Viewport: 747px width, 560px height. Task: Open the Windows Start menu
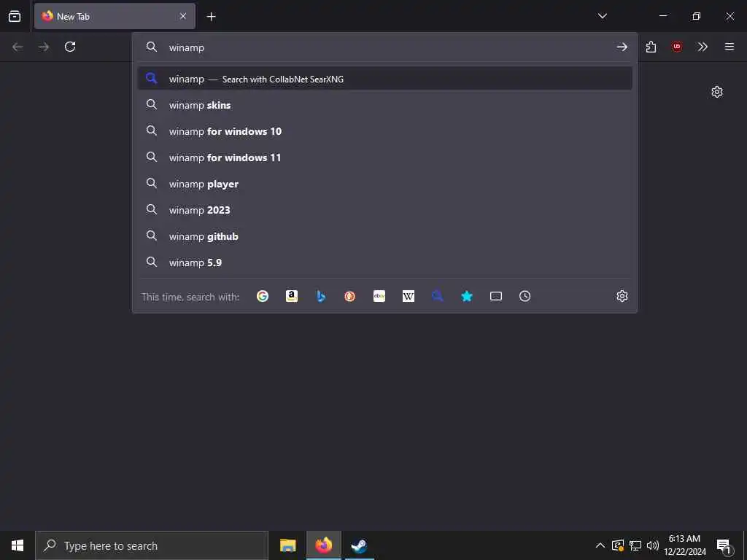[x=18, y=545]
